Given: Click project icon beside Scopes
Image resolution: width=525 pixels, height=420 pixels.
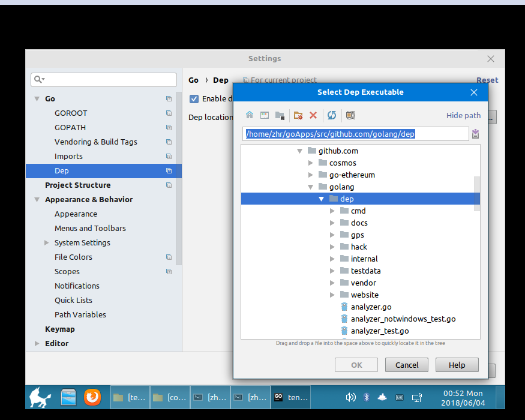Looking at the screenshot, I should pos(169,272).
